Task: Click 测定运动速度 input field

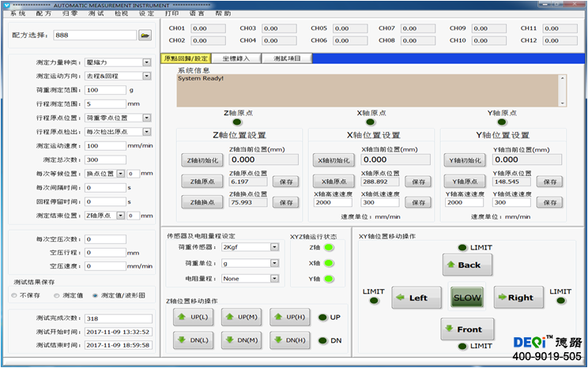Action: 105,146
